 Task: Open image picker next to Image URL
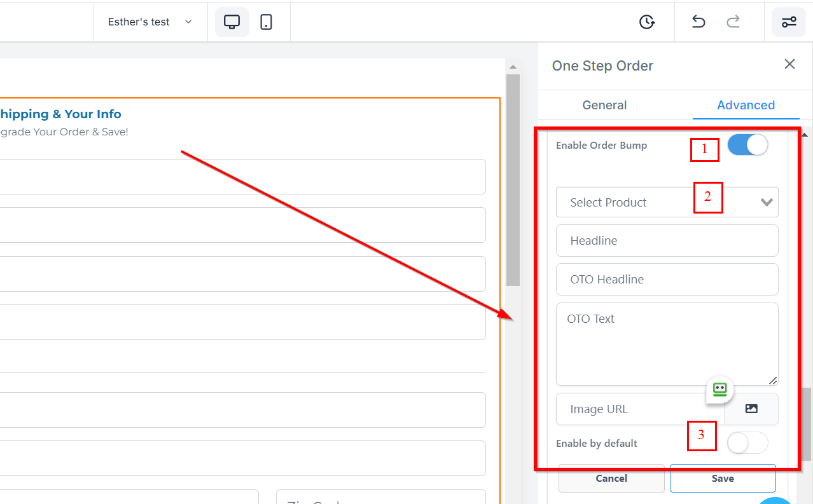pos(751,409)
